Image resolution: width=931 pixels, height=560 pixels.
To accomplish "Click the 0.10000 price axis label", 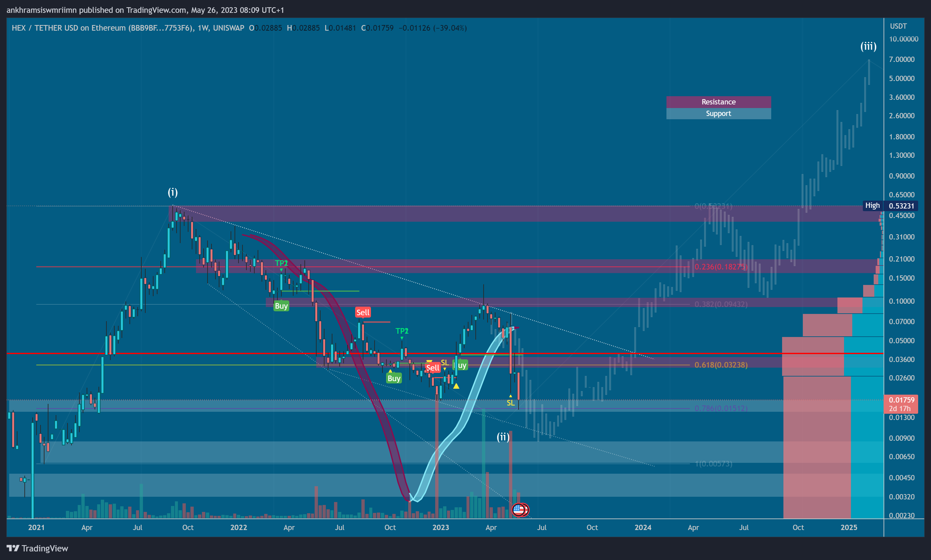I will (902, 301).
